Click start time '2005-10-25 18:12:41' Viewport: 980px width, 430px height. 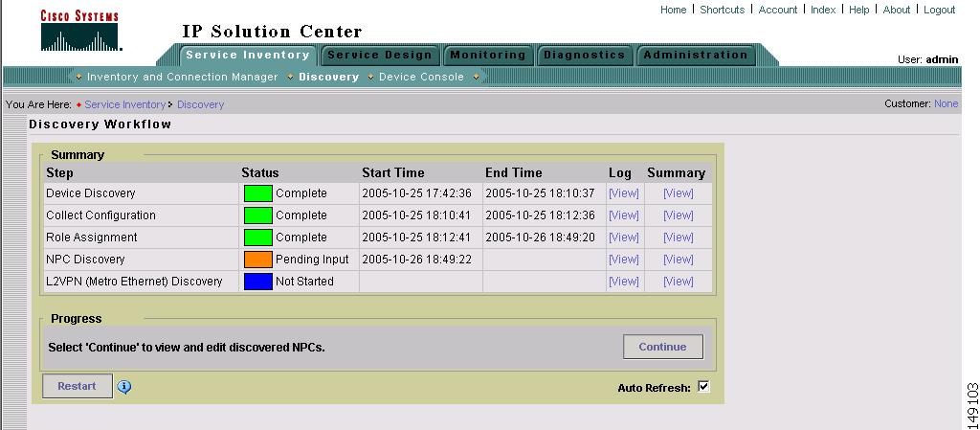click(417, 238)
